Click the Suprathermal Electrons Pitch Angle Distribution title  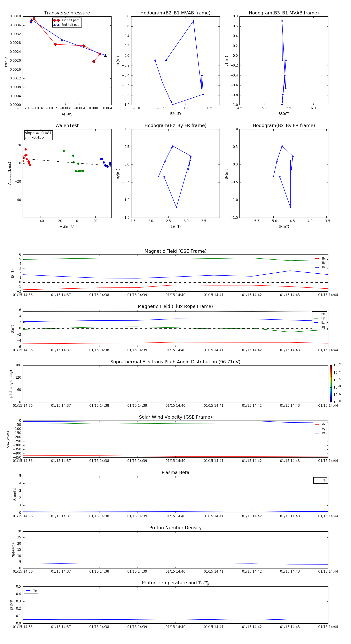[175, 362]
